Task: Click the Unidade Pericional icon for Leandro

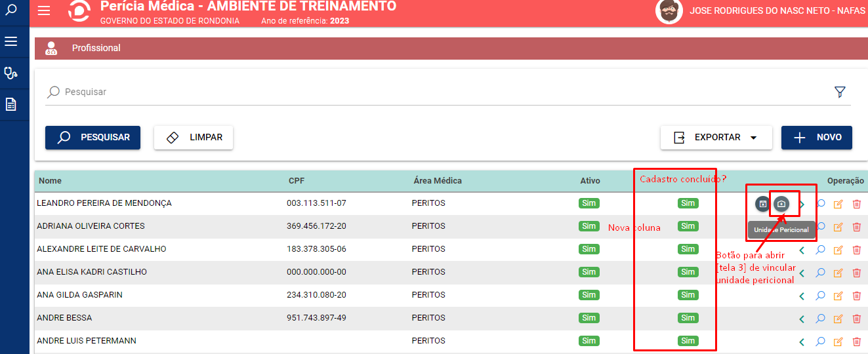Action: click(781, 204)
